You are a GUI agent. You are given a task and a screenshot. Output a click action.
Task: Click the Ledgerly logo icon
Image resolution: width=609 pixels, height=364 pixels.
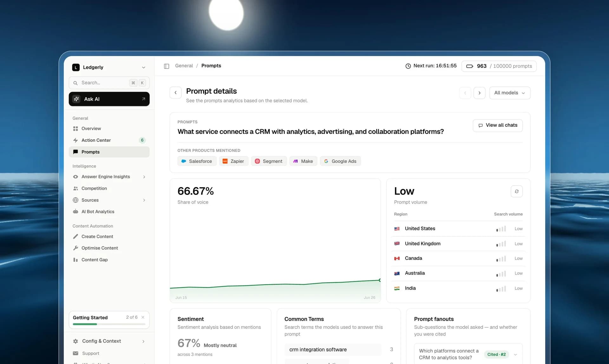coord(76,67)
